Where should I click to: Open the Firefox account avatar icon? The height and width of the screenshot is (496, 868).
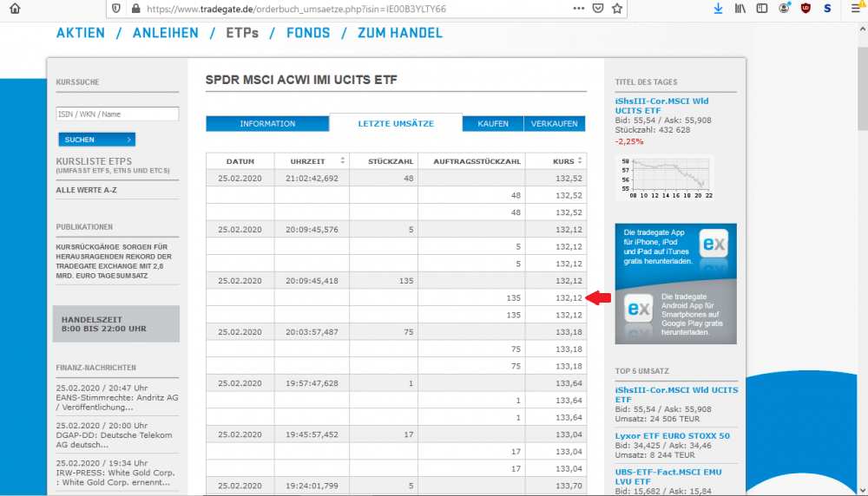(x=785, y=9)
